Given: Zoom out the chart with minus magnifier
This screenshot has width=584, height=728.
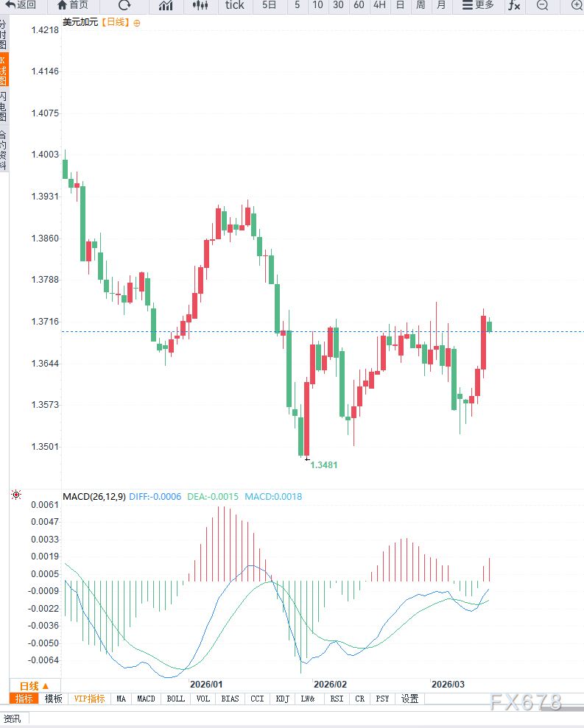Looking at the screenshot, I should pos(542,5).
